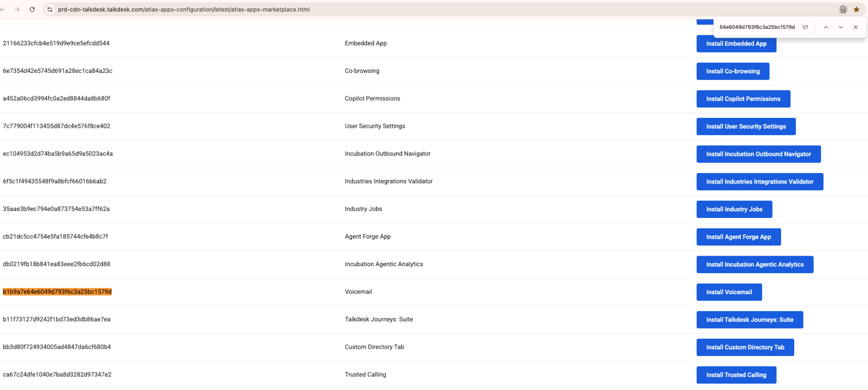Click Install Industries Integrations Validator button

[x=759, y=181]
